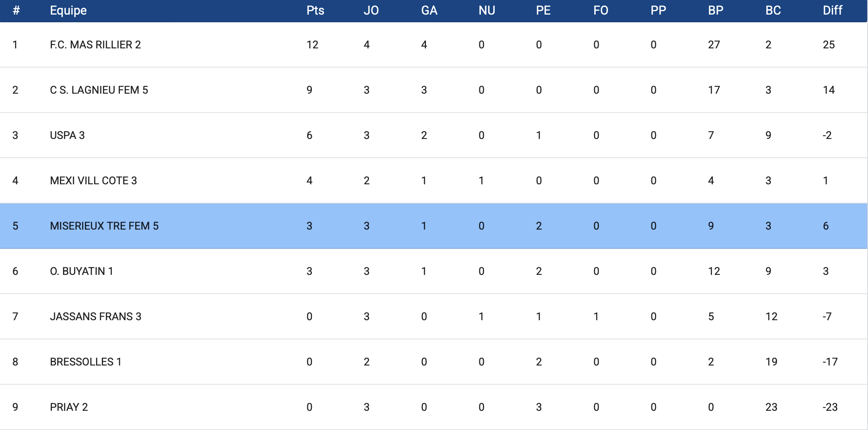
Task: Open MEXI VILL COTE 3 team
Action: [x=93, y=181]
